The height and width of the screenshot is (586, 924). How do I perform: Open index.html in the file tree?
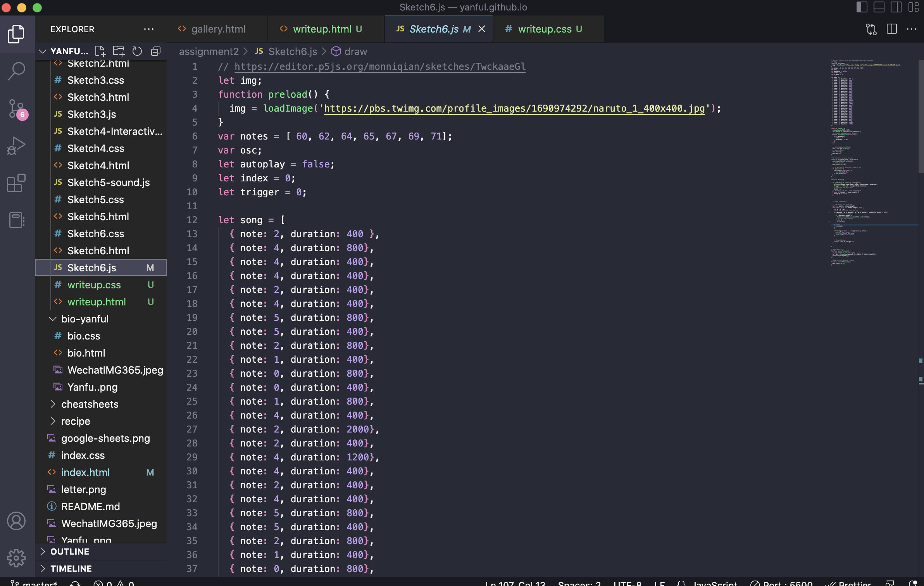[x=101, y=472]
